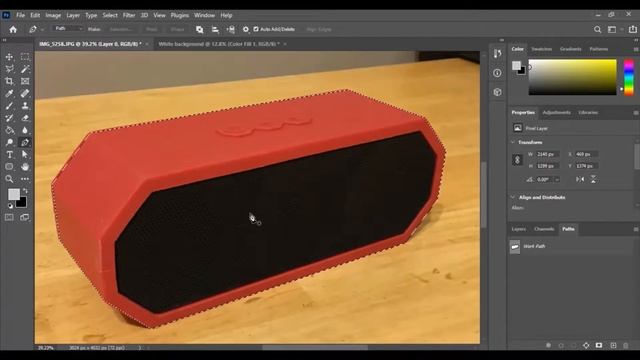
Task: Switch to the Channels tab
Action: tap(544, 229)
